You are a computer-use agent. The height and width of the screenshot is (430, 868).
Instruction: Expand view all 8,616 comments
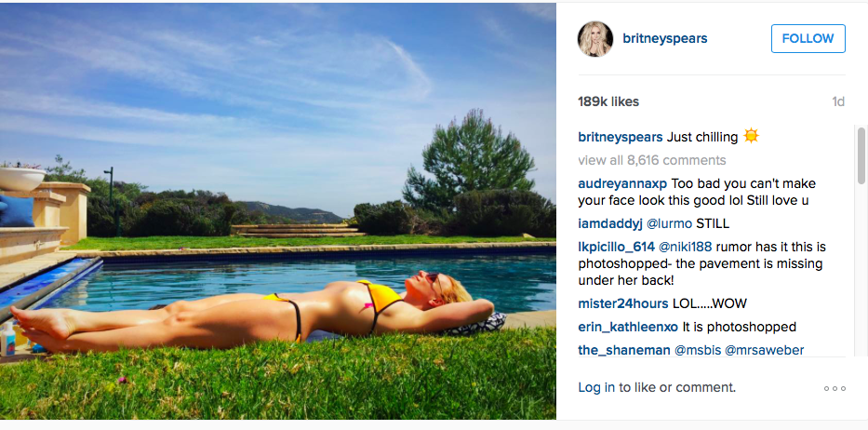point(652,161)
